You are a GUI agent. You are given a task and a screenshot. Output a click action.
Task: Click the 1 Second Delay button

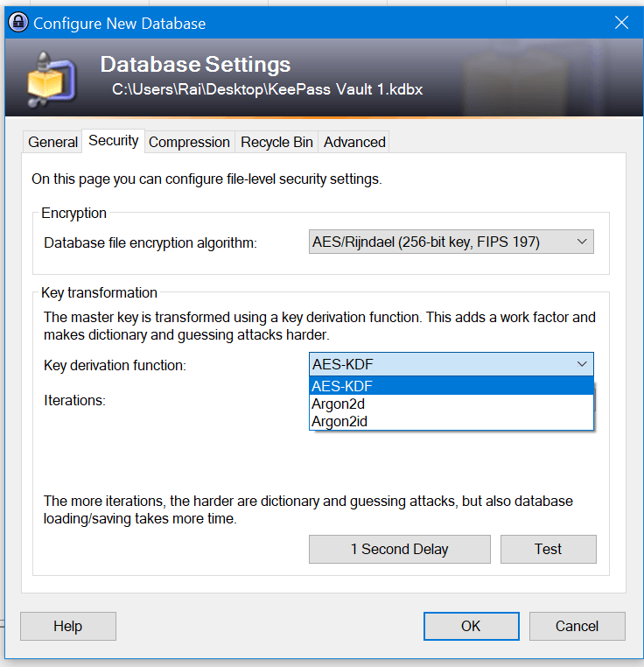coord(399,549)
